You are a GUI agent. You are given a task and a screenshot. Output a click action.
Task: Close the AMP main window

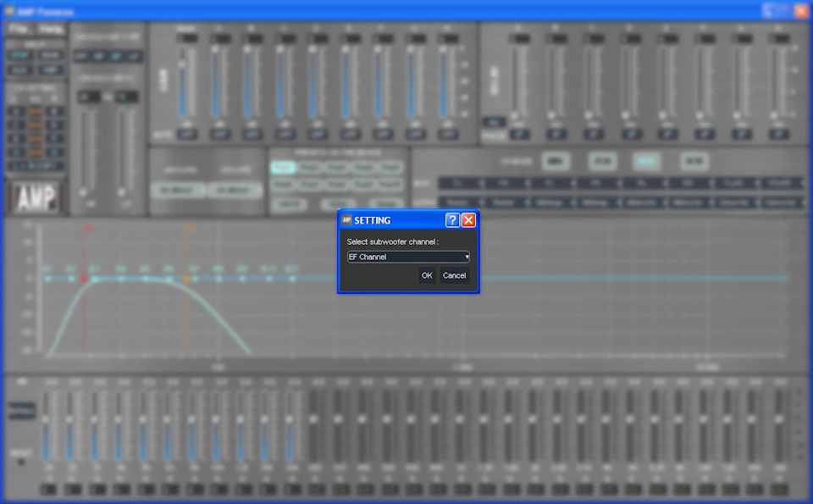click(802, 11)
